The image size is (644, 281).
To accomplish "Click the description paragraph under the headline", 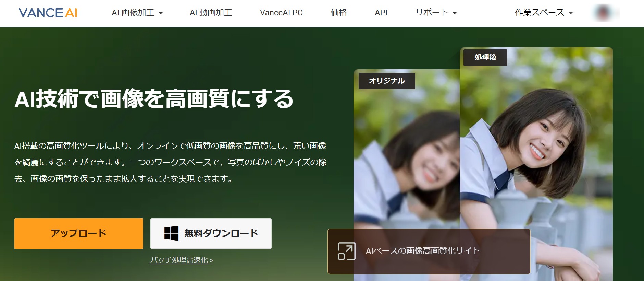I will coord(170,162).
